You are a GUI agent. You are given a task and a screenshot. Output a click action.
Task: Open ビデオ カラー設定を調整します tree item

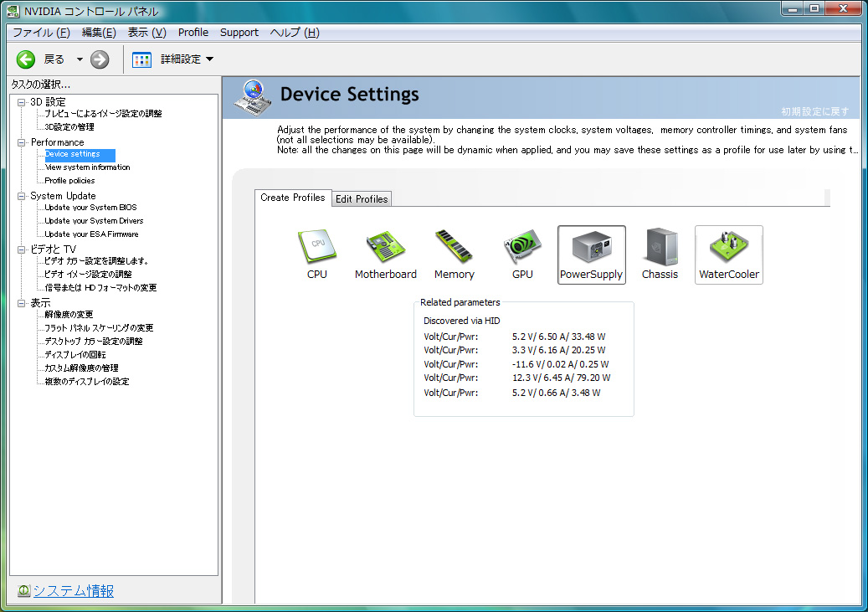(x=96, y=261)
